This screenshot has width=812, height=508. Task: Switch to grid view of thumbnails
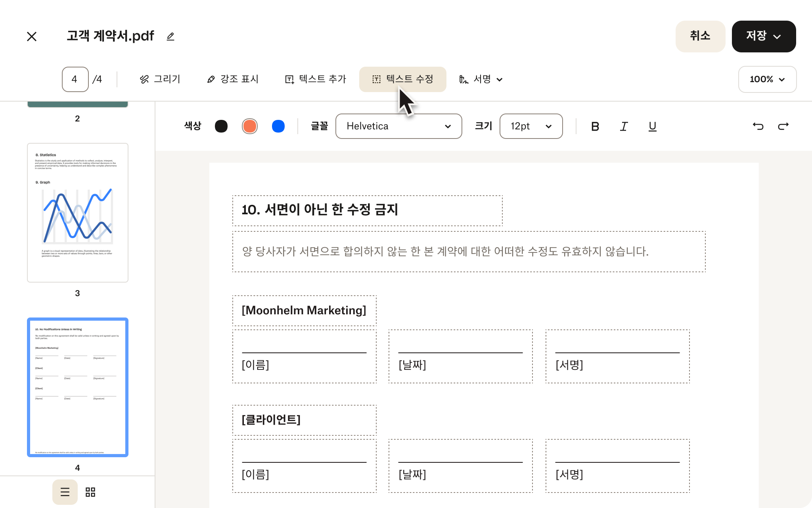click(x=90, y=492)
